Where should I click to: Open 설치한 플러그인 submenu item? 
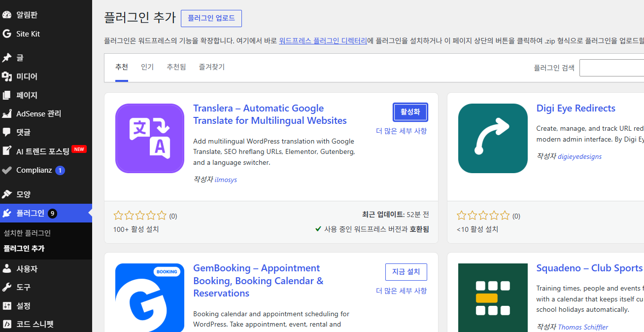click(27, 233)
